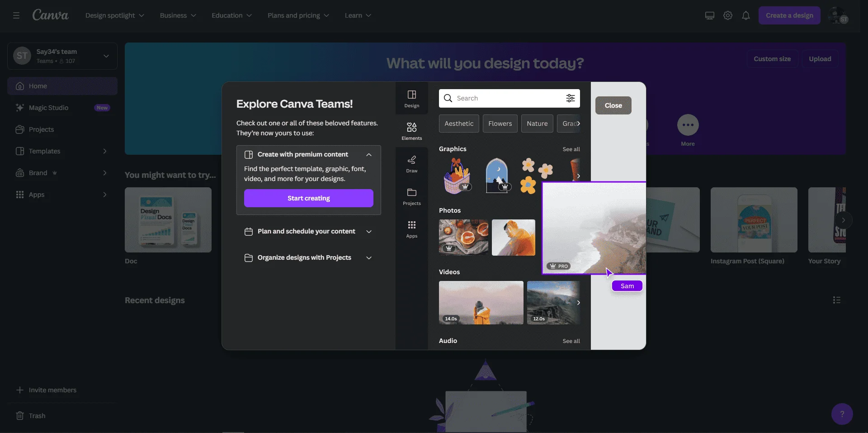Open the Say34's team switcher
Viewport: 868px width, 433px height.
click(62, 56)
